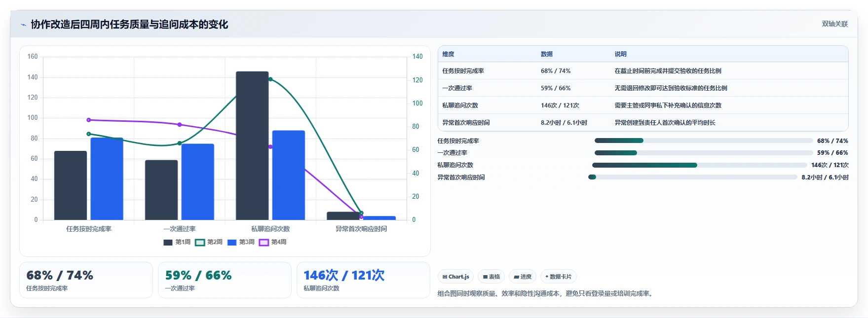This screenshot has width=868, height=318.
Task: Click the 任务按时完成率 x-axis label
Action: pyautogui.click(x=89, y=229)
